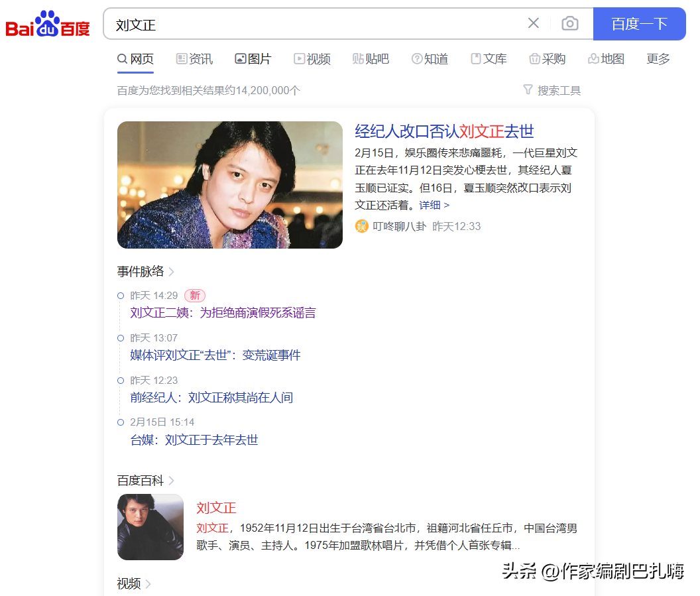Open 媒体评刘文正"去世"：变荒诞事件
This screenshot has height=596, width=700.
(x=215, y=355)
